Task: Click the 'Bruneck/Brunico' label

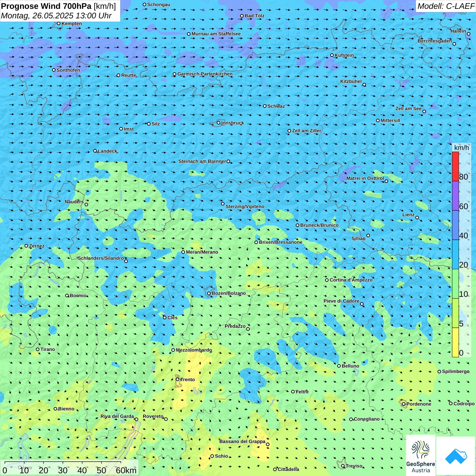Action: coord(319,225)
